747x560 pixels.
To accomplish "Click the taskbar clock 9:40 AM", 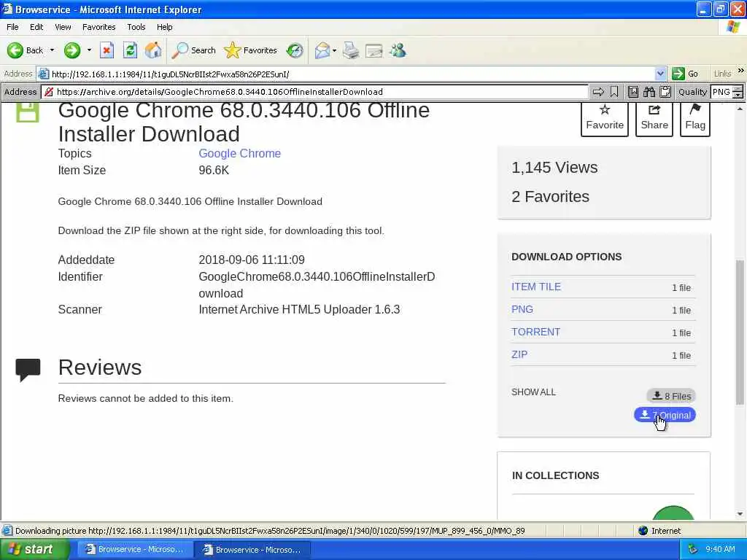I will coord(720,549).
